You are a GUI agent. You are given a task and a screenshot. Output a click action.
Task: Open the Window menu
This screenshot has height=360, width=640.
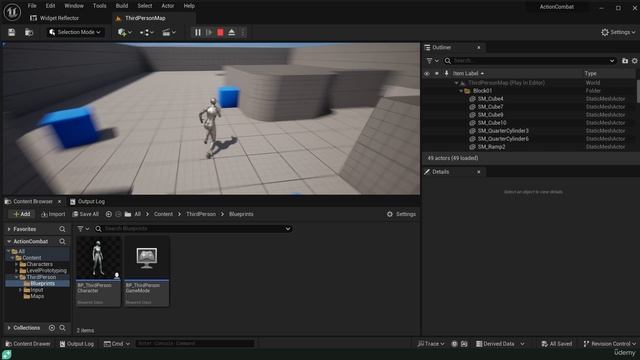tap(74, 6)
